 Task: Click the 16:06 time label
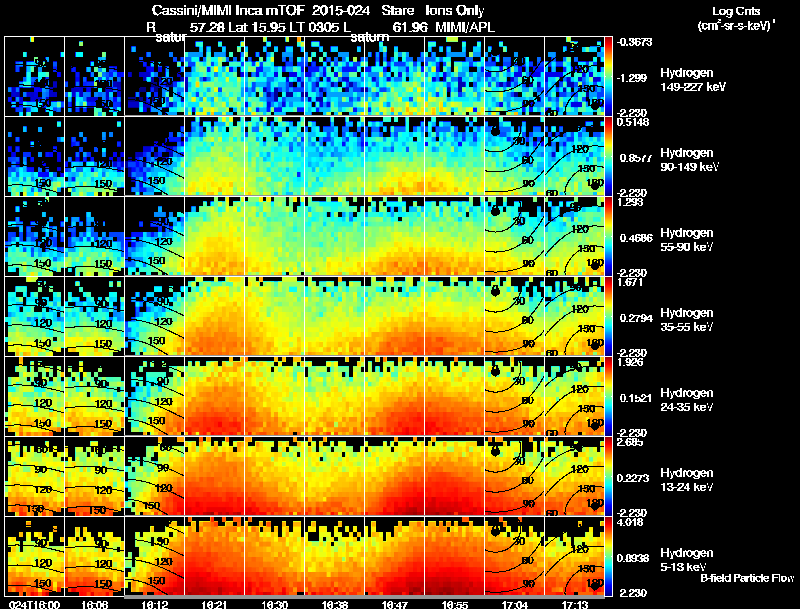click(94, 604)
